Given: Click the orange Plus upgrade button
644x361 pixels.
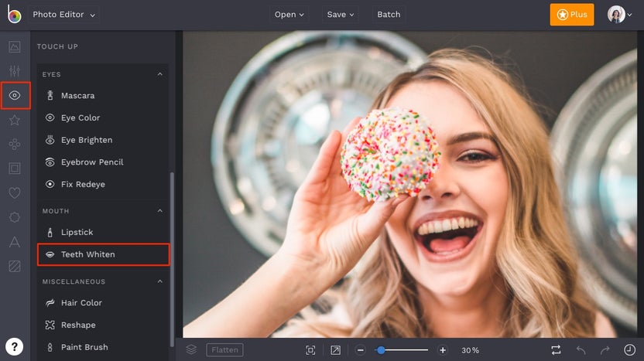Looking at the screenshot, I should (x=571, y=15).
